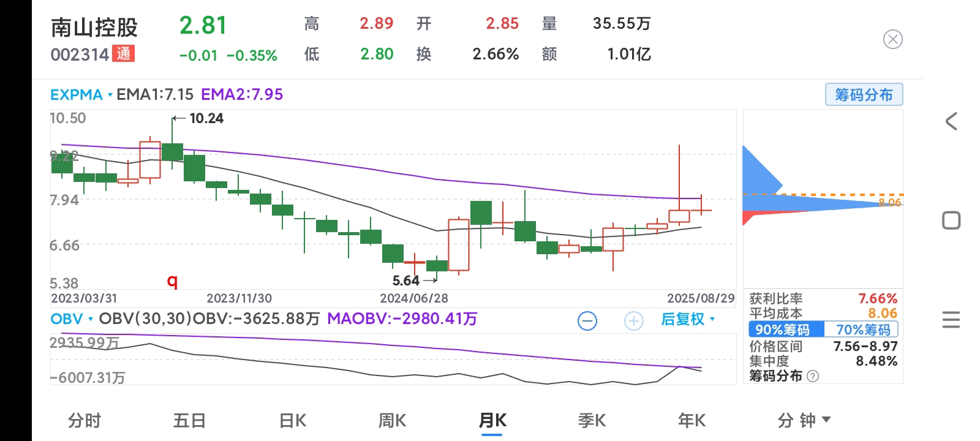Image resolution: width=980 pixels, height=441 pixels.
Task: Tap the red q marker on chart
Action: click(173, 281)
